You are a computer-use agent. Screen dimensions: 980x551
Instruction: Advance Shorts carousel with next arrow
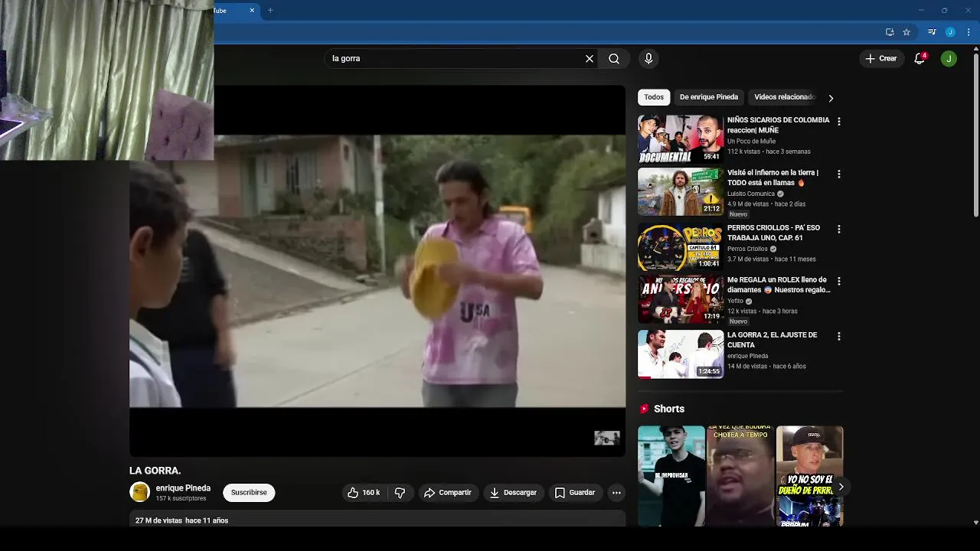click(841, 487)
